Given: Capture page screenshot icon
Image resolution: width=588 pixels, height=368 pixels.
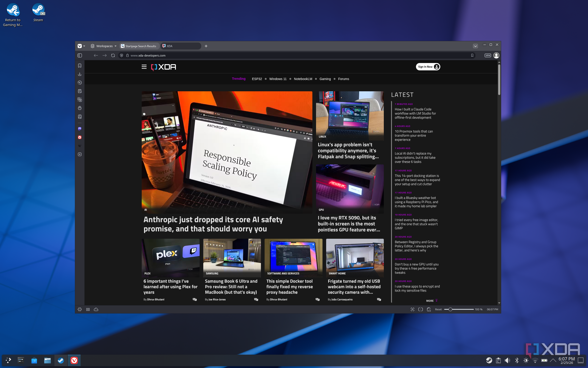Looking at the screenshot, I should pyautogui.click(x=412, y=309).
